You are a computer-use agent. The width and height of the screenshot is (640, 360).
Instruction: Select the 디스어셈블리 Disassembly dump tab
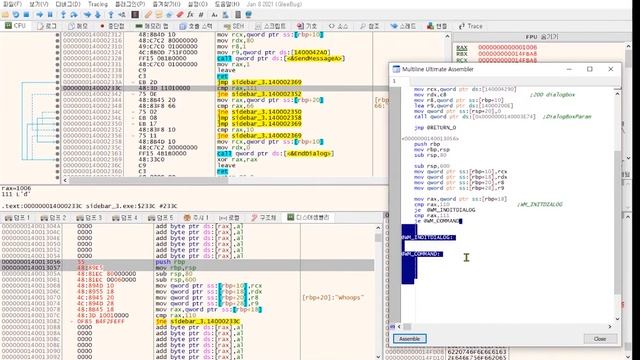(x=309, y=217)
